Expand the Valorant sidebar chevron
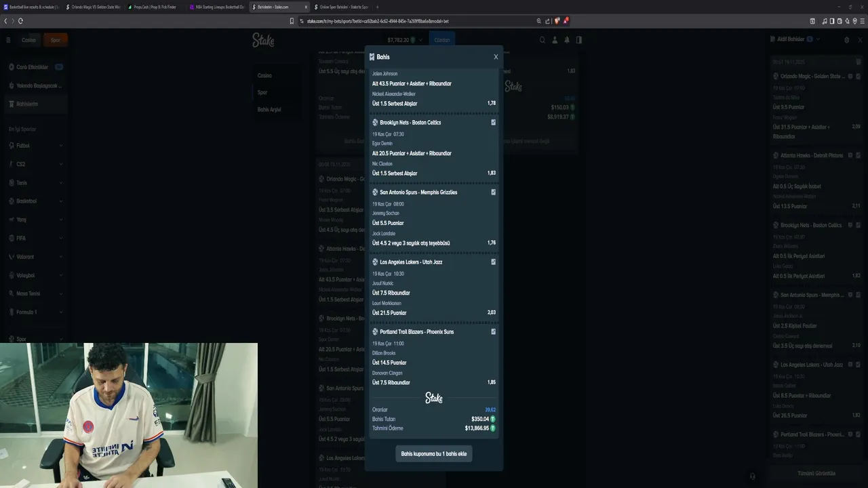The image size is (868, 488). 61,257
